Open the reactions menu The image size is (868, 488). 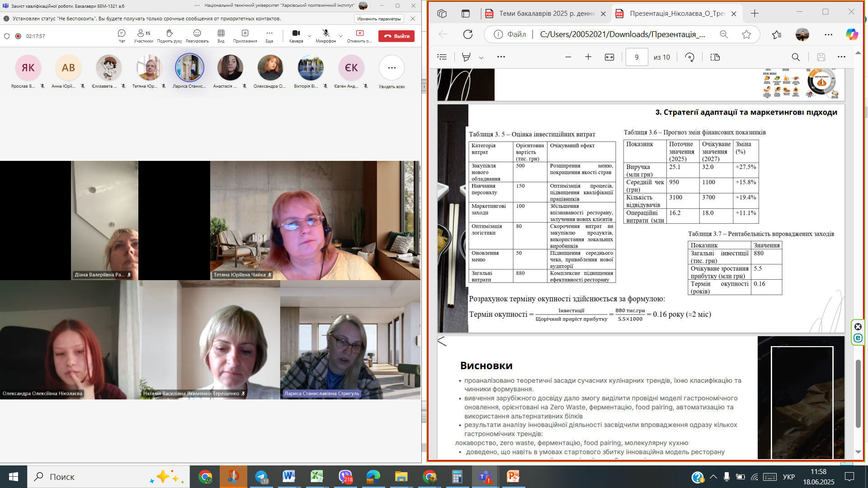[197, 36]
